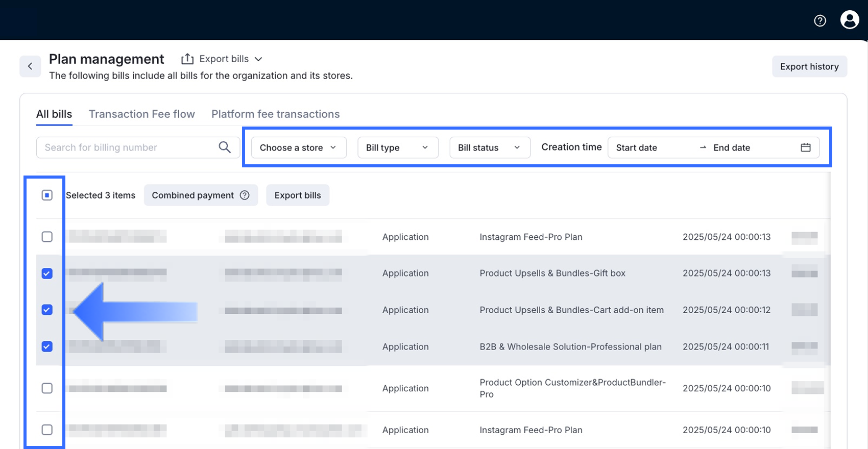
Task: Open the Platform fee transactions tab
Action: pos(276,114)
